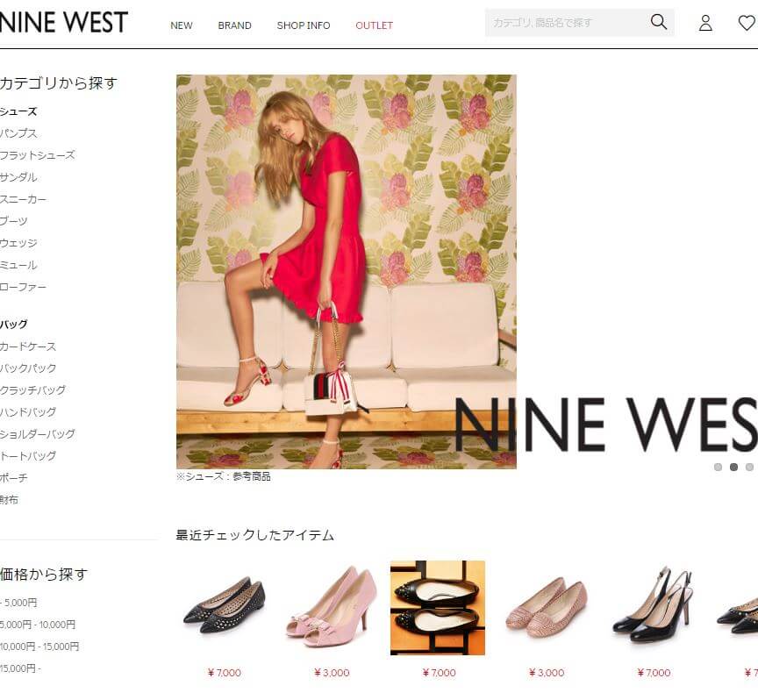758x700 pixels.
Task: Go to the OUTLET section
Action: tap(374, 25)
